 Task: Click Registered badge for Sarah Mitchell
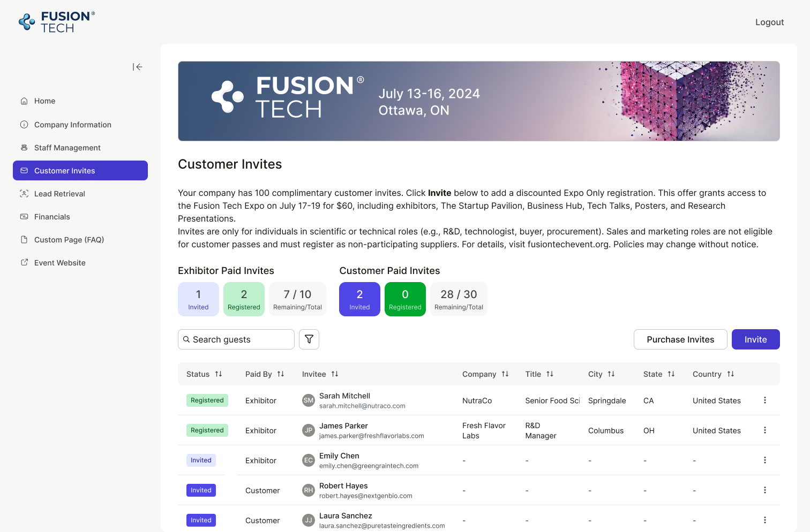(x=207, y=400)
